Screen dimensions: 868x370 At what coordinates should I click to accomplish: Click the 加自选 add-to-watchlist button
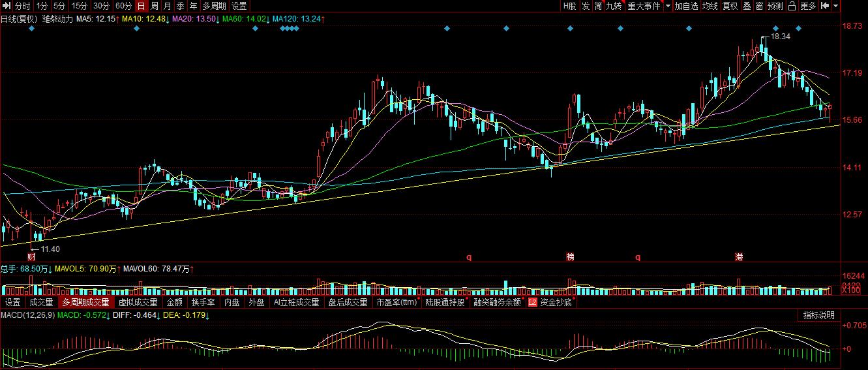pos(686,6)
